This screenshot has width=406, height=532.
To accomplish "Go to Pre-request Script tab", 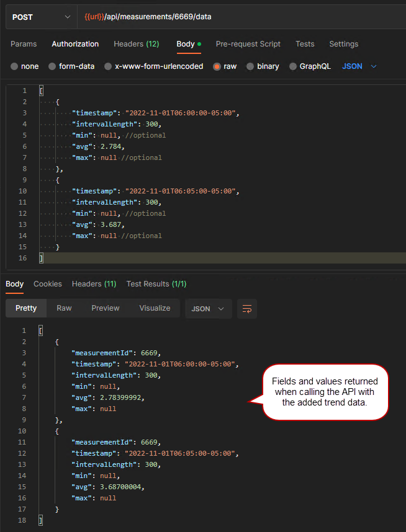I will tap(248, 44).
